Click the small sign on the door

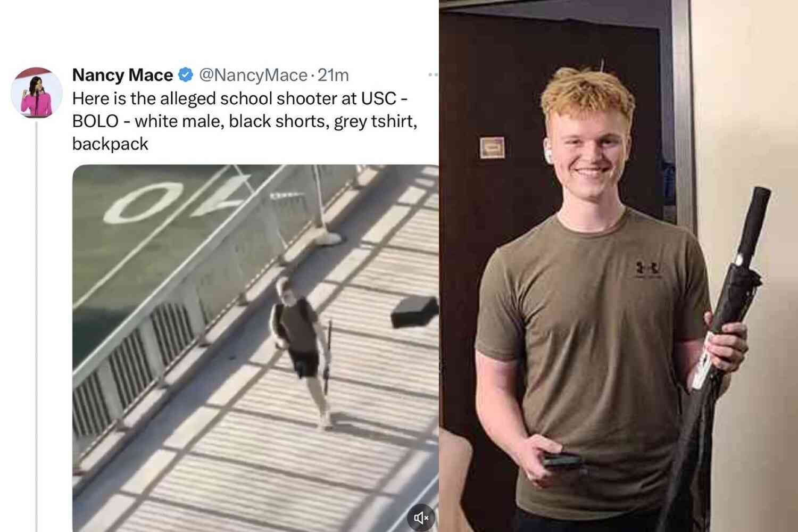(x=492, y=147)
